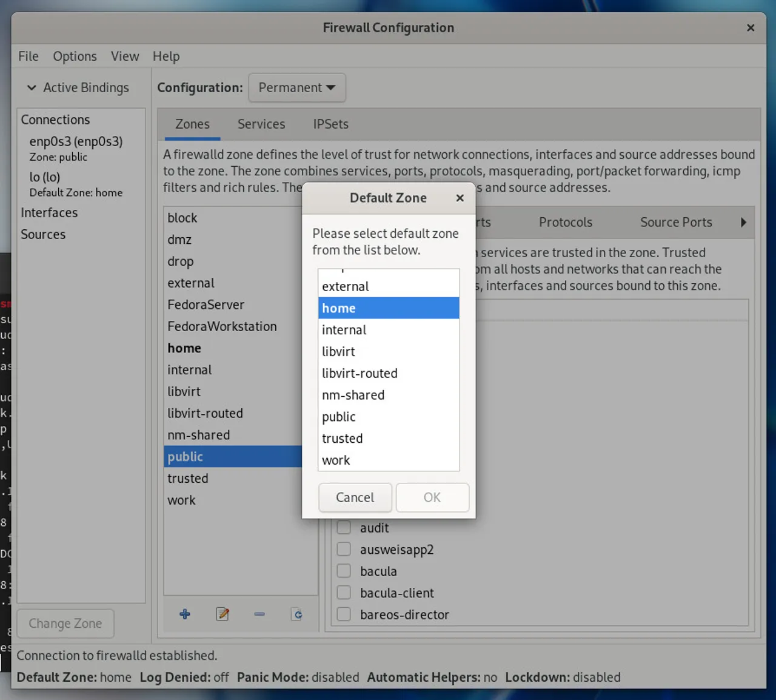Select external in the Default Zone dialog list
Image resolution: width=776 pixels, height=700 pixels.
pyautogui.click(x=389, y=286)
